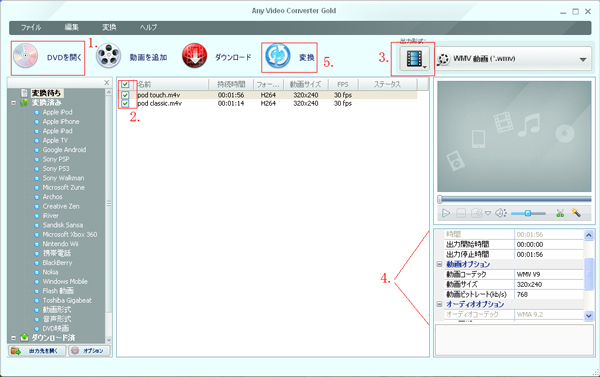
Task: Select Windows Mobile in profile tree
Action: point(65,281)
